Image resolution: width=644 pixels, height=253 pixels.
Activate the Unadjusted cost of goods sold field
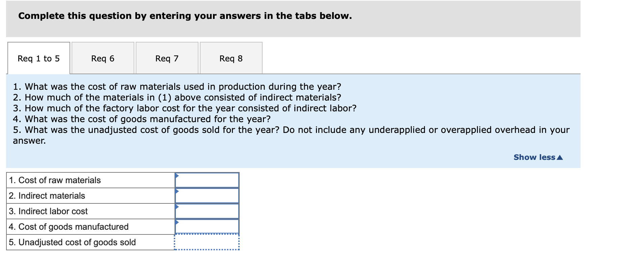coord(207,242)
